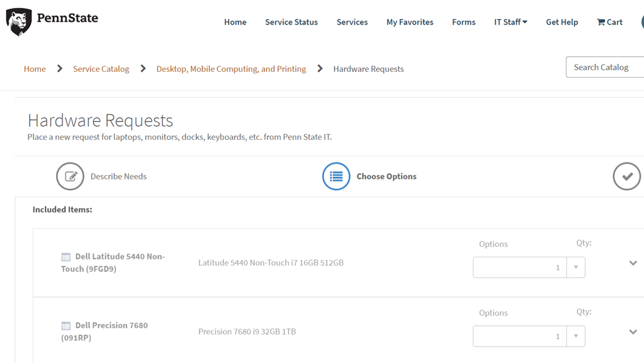Viewport: 644px width, 363px height.
Task: Click the Service Catalog breadcrumb link
Action: pyautogui.click(x=101, y=69)
